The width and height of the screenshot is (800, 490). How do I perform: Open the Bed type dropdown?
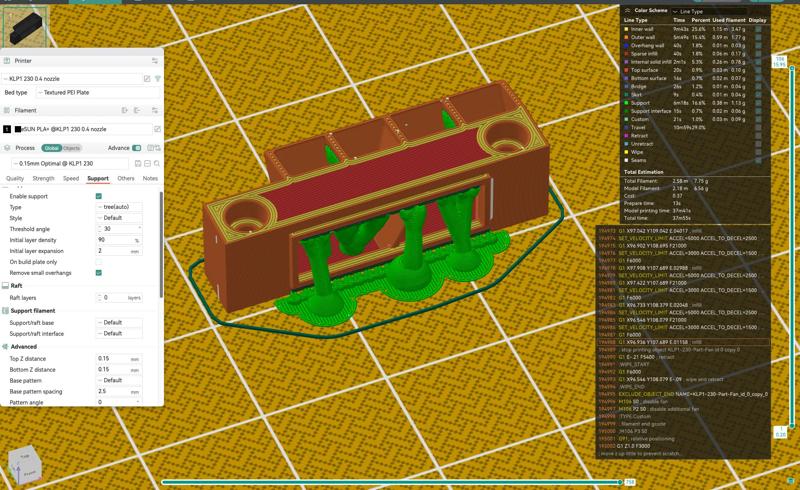tap(98, 92)
